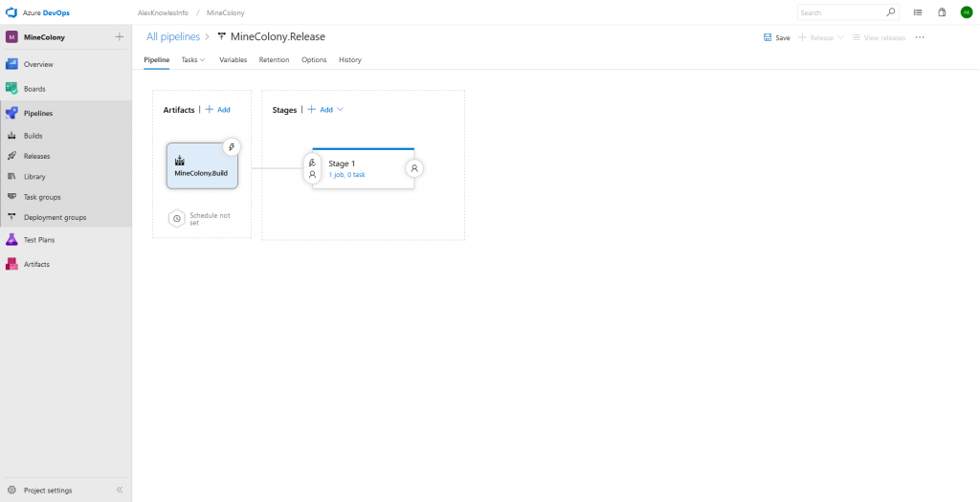Switch to the Variables tab
Viewport: 980px width, 502px height.
234,60
